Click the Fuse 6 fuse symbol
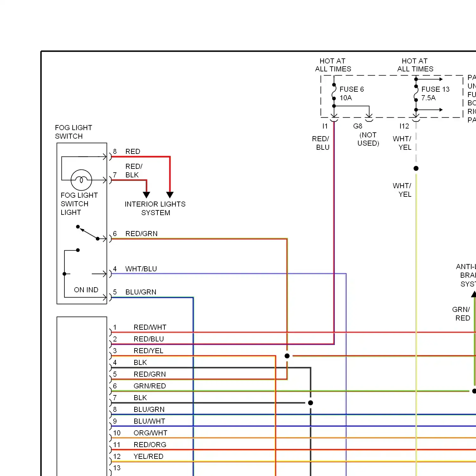This screenshot has height=476, width=476. tap(334, 92)
